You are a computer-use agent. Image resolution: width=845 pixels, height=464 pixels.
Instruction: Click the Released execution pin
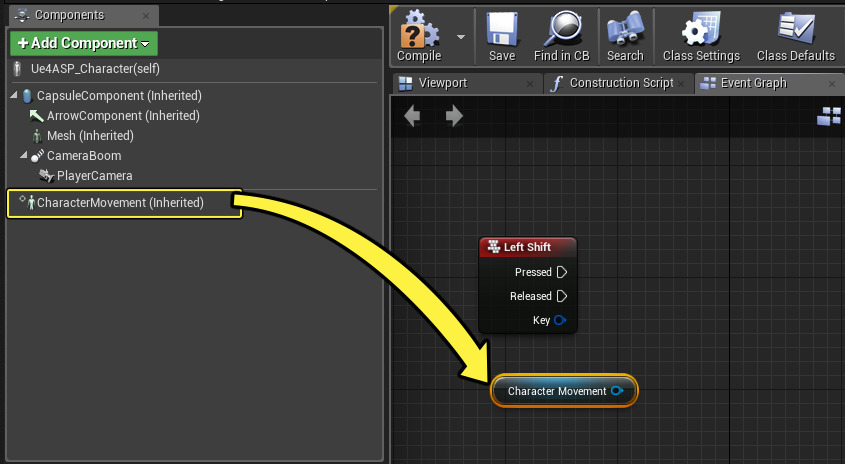(562, 296)
